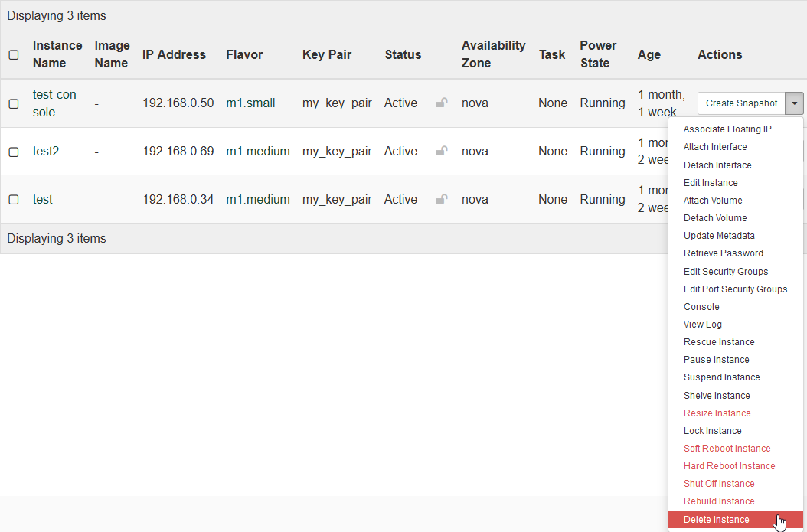Viewport: 807px width, 532px height.
Task: Select Edit Security Groups
Action: (726, 272)
